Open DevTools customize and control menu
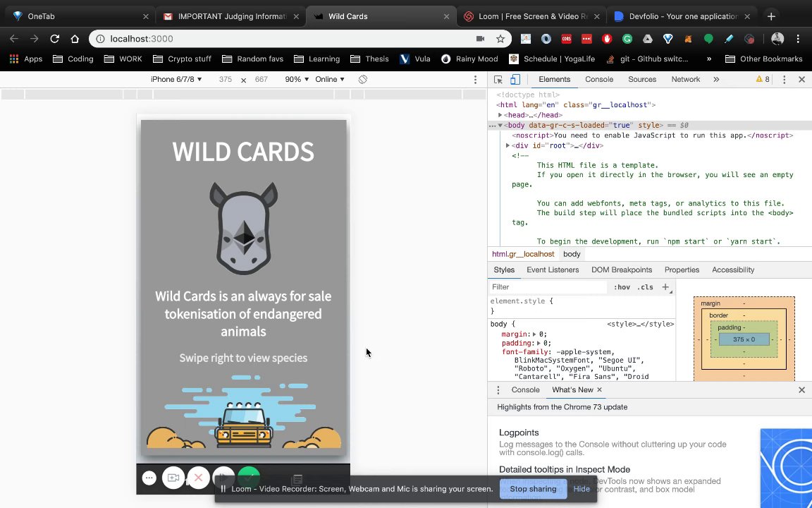Screen dimensions: 812x508 coord(784,79)
